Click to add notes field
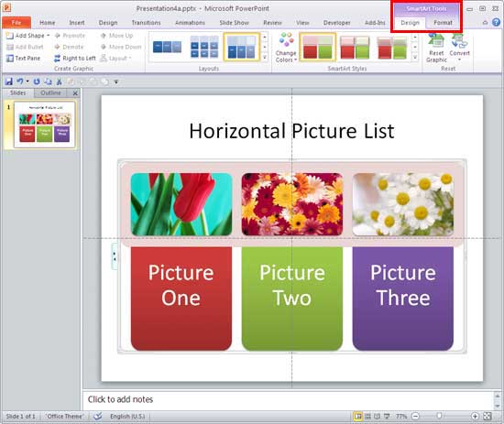The width and height of the screenshot is (504, 424). click(288, 399)
